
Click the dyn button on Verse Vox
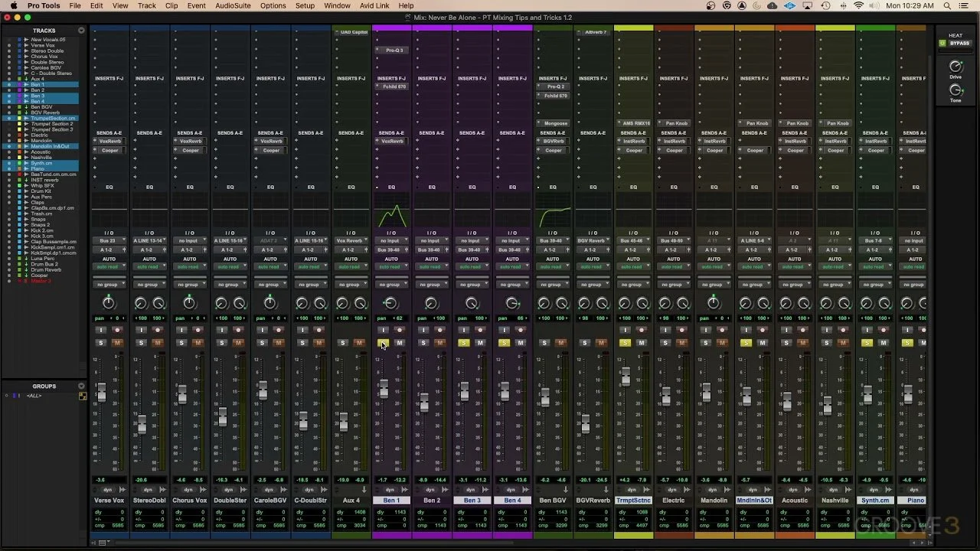107,490
